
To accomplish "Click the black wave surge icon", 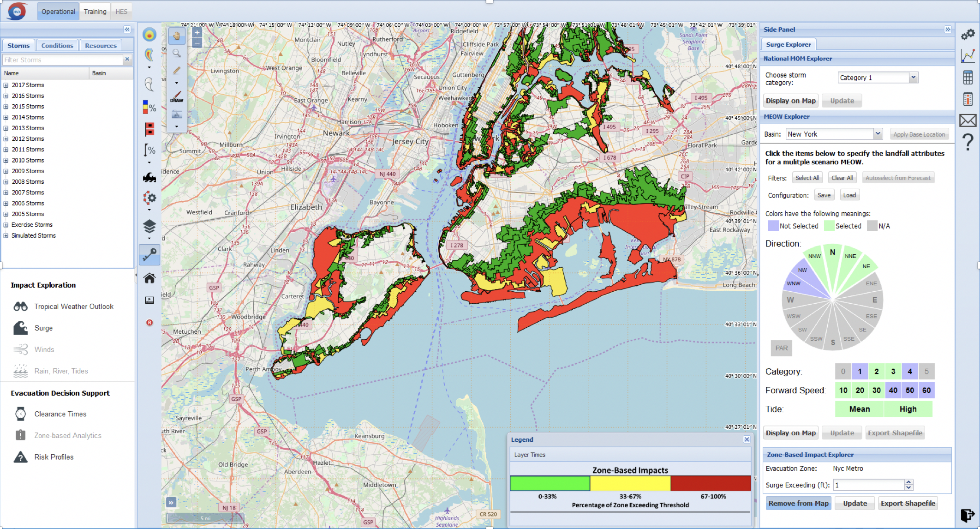I will [x=149, y=177].
